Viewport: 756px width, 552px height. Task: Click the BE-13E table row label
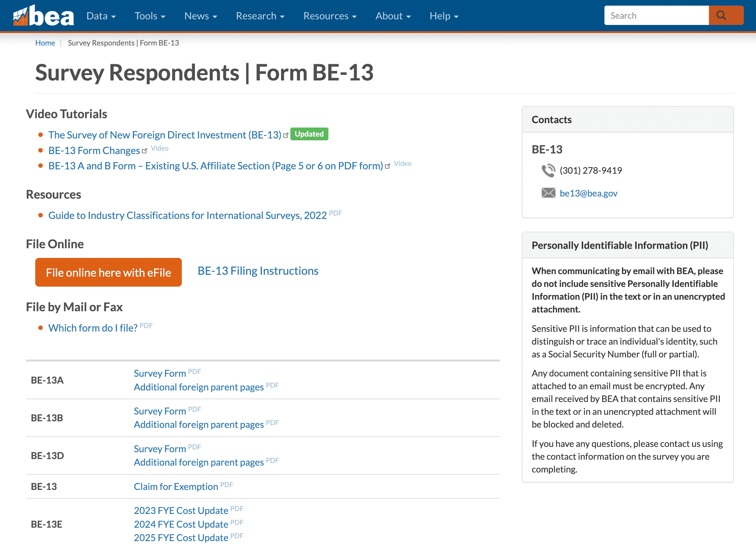(x=46, y=525)
